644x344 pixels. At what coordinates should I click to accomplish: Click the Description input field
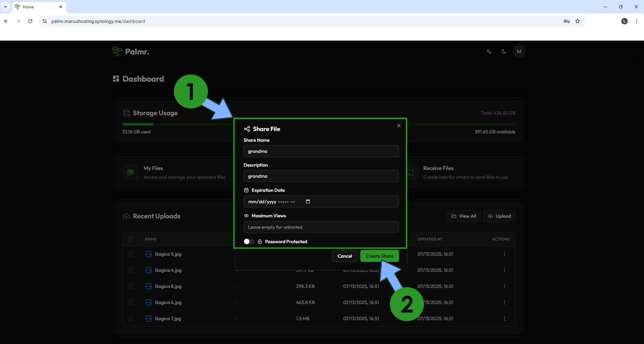(x=321, y=176)
